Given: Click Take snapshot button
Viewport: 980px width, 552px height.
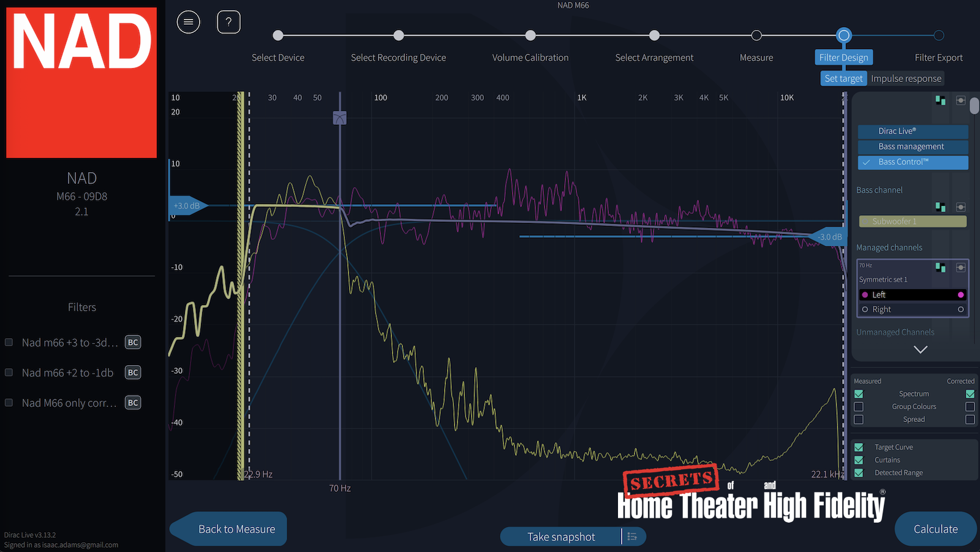Looking at the screenshot, I should pyautogui.click(x=561, y=537).
